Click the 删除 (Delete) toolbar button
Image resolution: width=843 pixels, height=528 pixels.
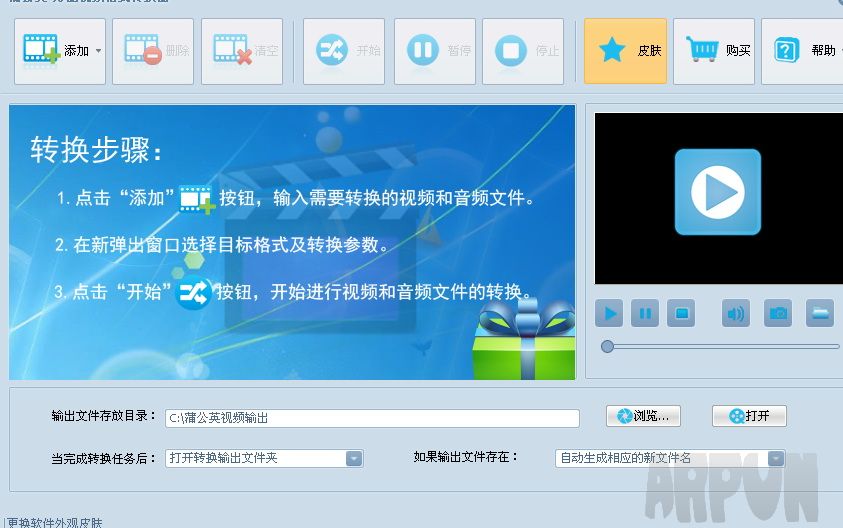coord(153,51)
